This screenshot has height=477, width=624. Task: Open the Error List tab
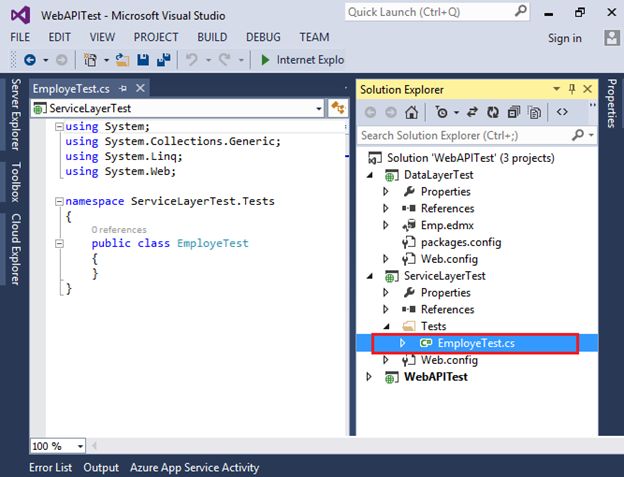51,467
